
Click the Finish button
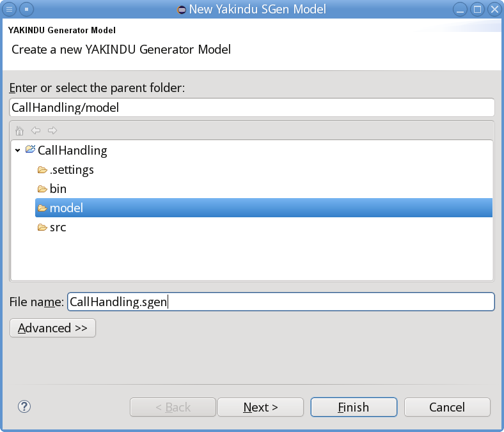click(x=354, y=407)
